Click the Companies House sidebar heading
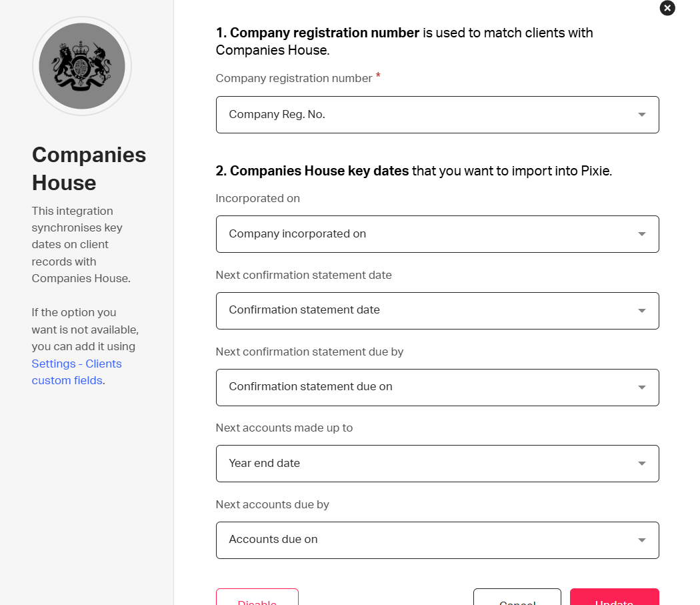The width and height of the screenshot is (700, 605). (89, 169)
